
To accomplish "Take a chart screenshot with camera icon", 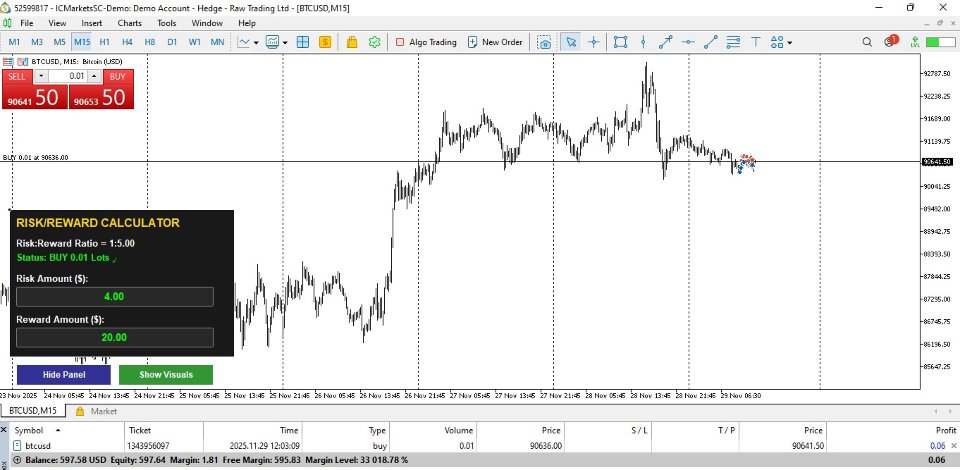I will (x=544, y=42).
